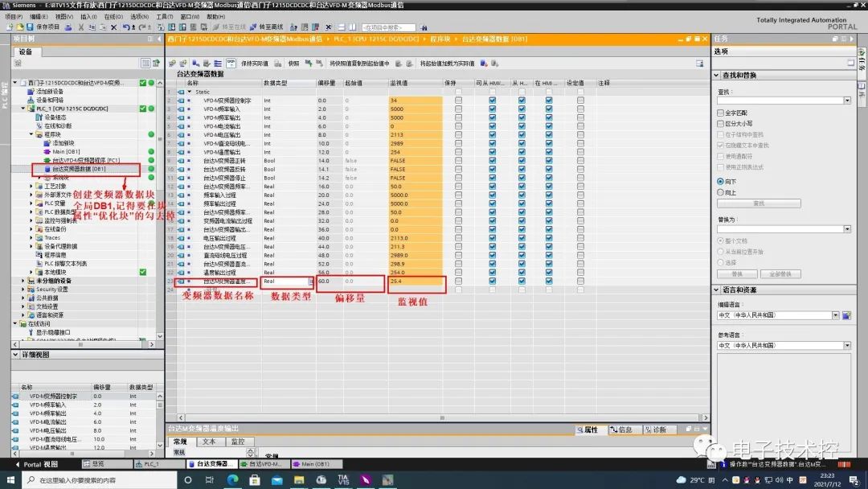Image resolution: width=868 pixels, height=489 pixels.
Task: Click the Open project folder icon
Action: tap(19, 27)
